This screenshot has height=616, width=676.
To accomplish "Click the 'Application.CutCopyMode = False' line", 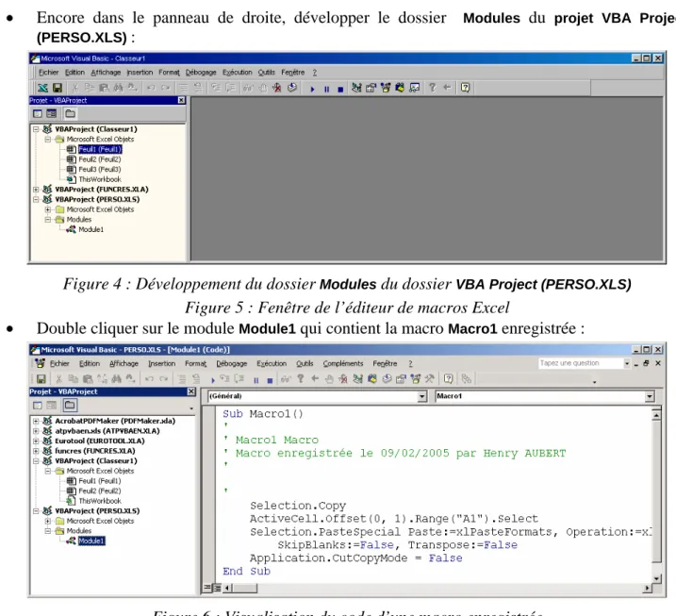I will coord(356,558).
